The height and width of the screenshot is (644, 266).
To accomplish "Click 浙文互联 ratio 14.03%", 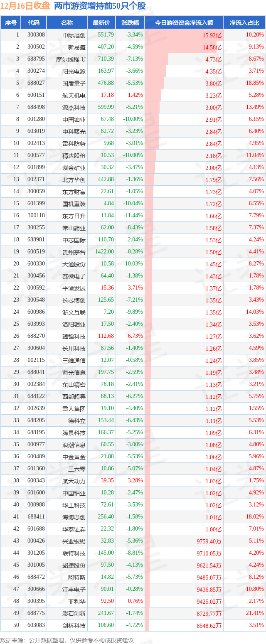I will tap(255, 312).
